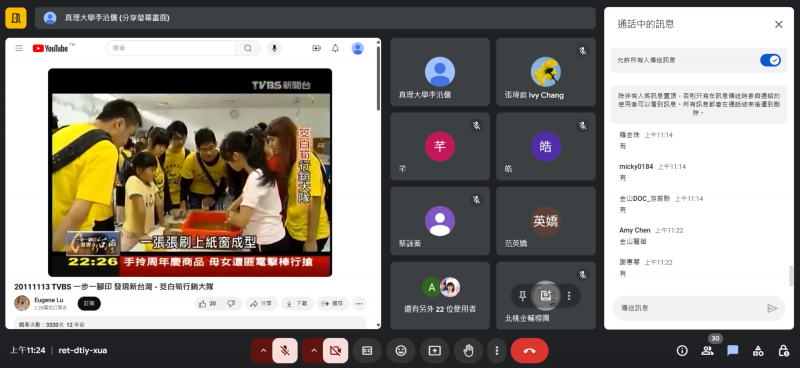
Task: Pin the 北桃金輔導團 tile
Action: pyautogui.click(x=522, y=296)
